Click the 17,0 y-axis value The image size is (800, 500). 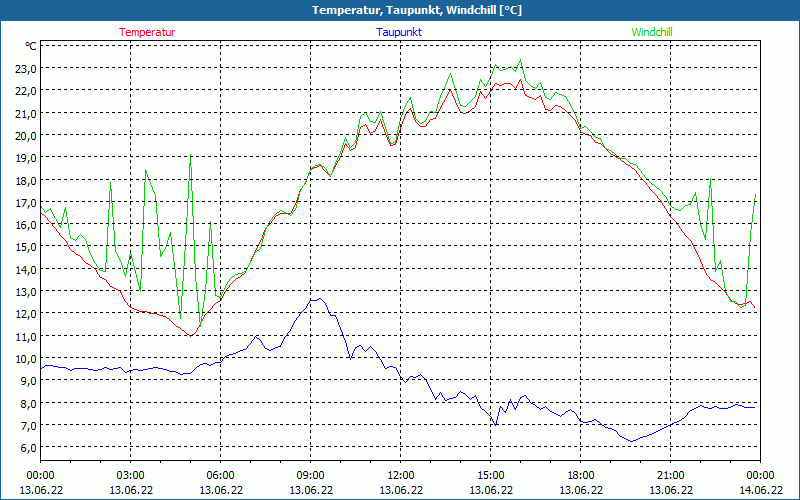pyautogui.click(x=26, y=203)
